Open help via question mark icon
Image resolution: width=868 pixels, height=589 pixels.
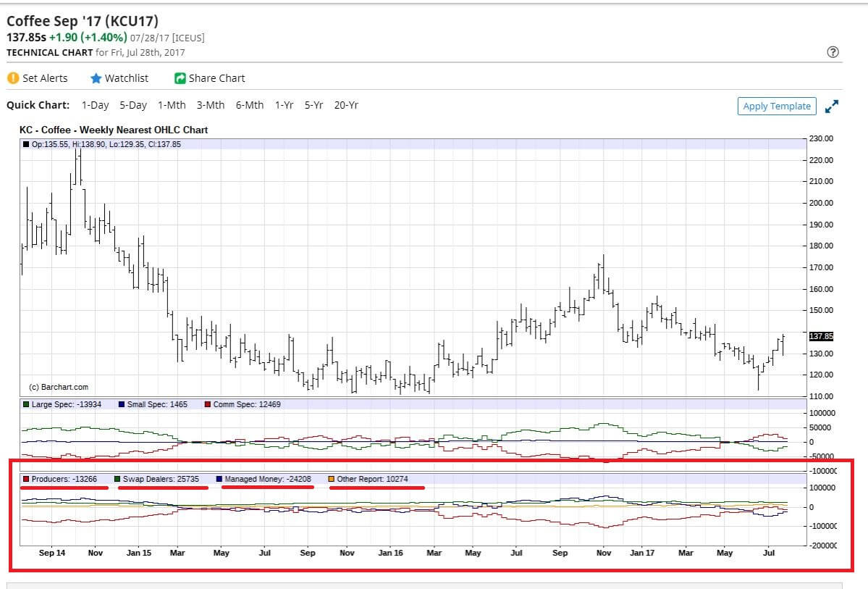[x=833, y=52]
